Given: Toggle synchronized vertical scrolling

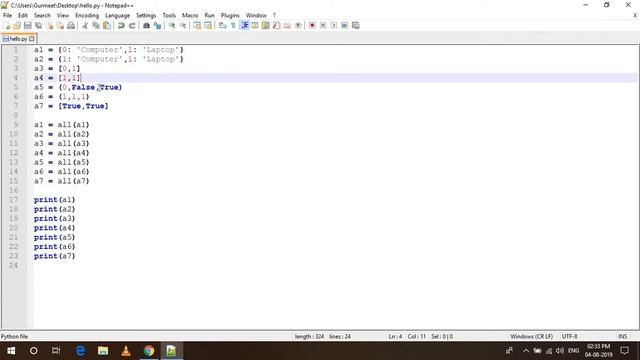Looking at the screenshot, I should 197,25.
